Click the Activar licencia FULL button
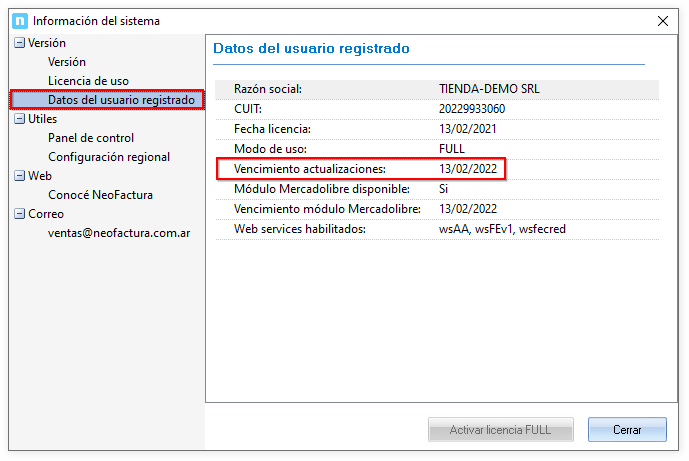 pos(500,430)
